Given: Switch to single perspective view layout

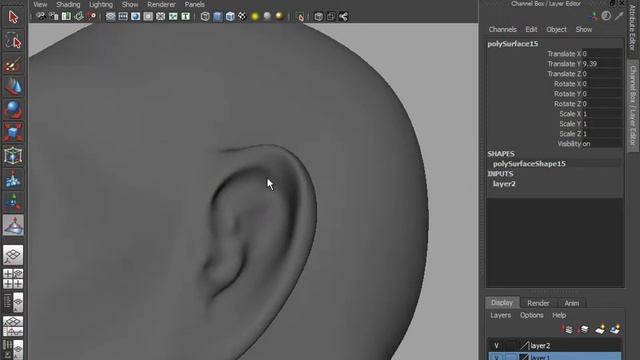Looking at the screenshot, I should (13, 255).
